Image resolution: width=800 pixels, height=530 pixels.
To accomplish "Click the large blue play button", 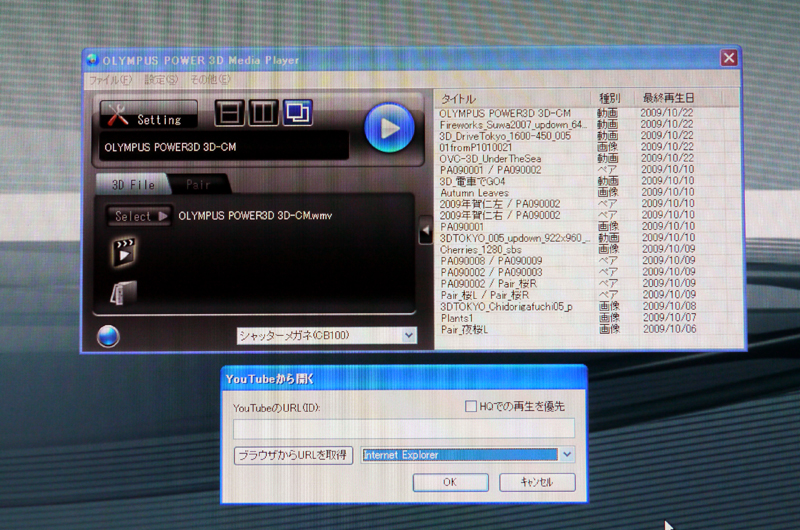I will pos(389,128).
